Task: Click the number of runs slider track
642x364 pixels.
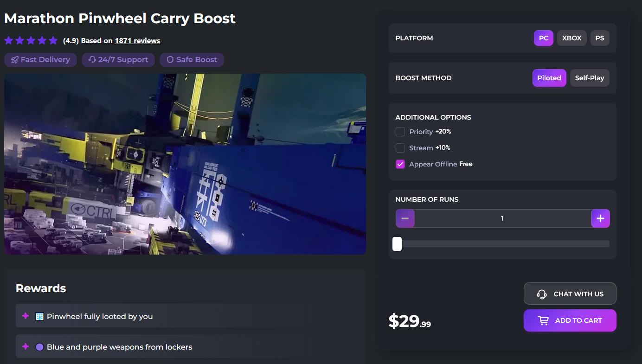Action: [502, 244]
